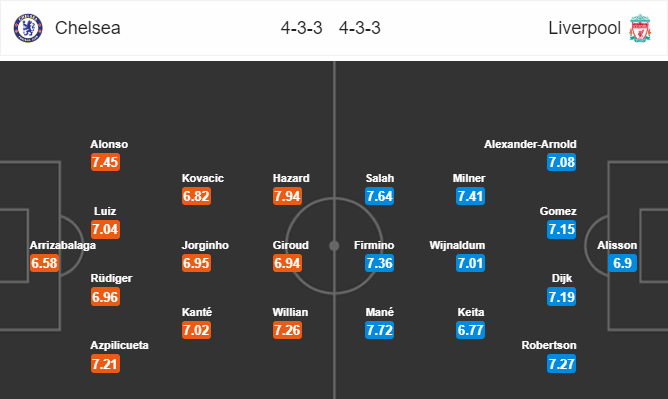Click Alisson's 6.9 rating badge
Image resolution: width=668 pixels, height=399 pixels.
click(622, 263)
